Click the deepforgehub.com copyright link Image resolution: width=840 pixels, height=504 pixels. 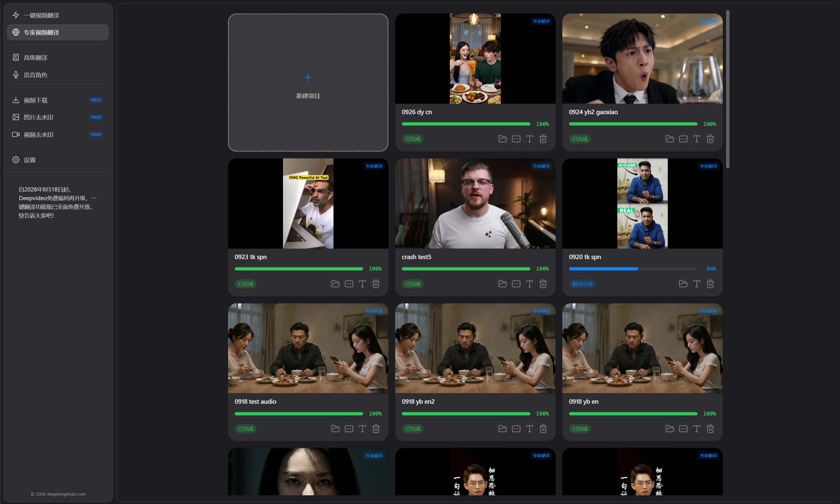click(58, 494)
